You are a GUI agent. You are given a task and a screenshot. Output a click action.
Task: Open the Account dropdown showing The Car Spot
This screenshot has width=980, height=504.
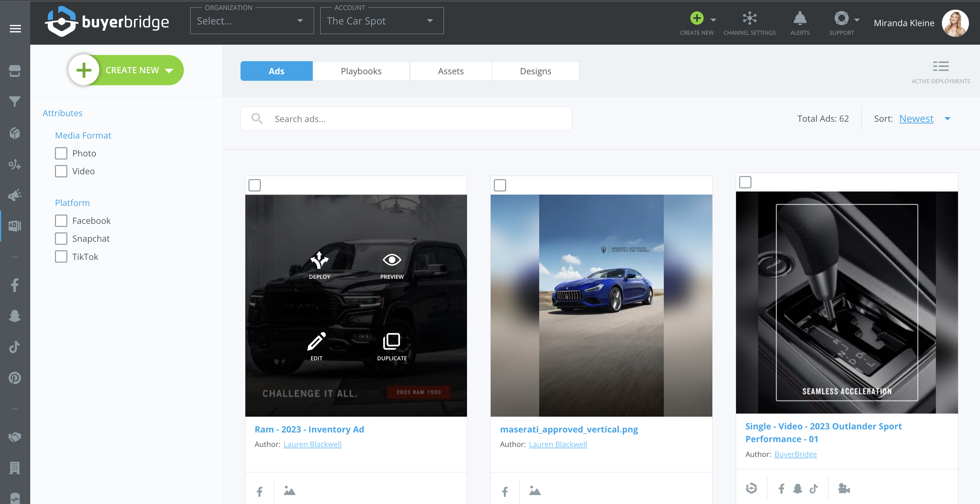[x=381, y=21]
